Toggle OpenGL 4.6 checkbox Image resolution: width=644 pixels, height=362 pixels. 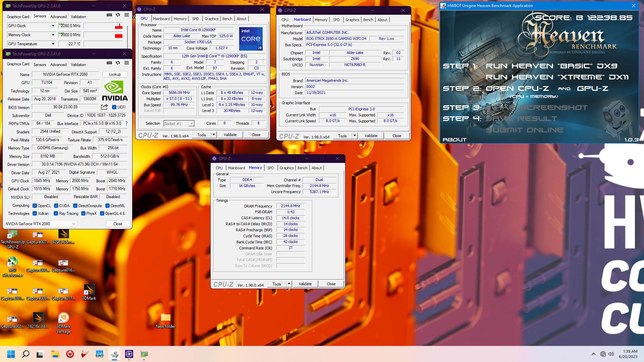102,214
